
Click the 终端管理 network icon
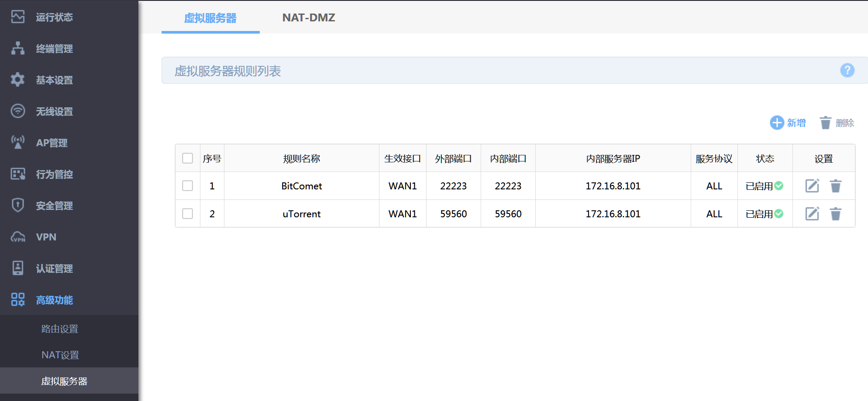18,48
